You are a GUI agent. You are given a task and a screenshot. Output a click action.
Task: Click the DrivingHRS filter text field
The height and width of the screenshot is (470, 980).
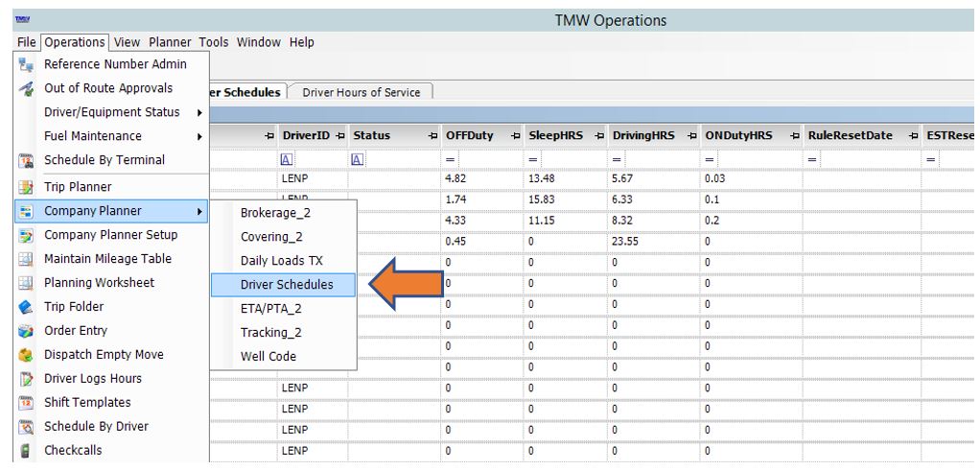click(662, 160)
